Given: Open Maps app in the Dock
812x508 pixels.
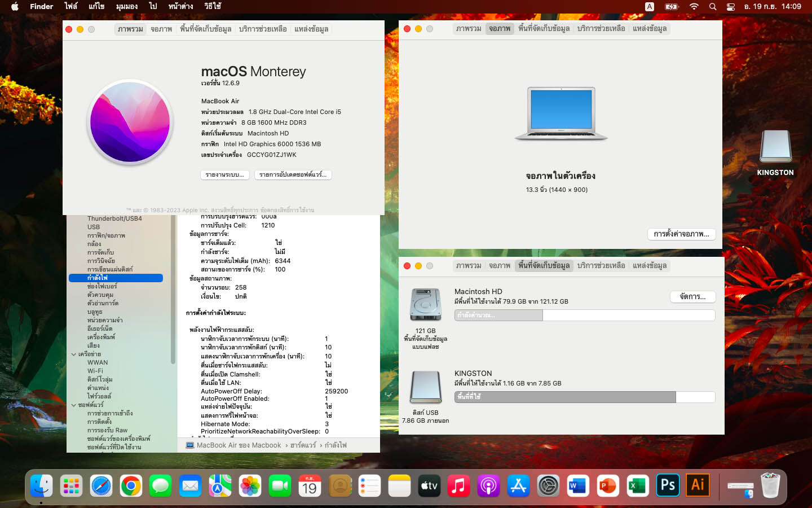Looking at the screenshot, I should coord(220,485).
